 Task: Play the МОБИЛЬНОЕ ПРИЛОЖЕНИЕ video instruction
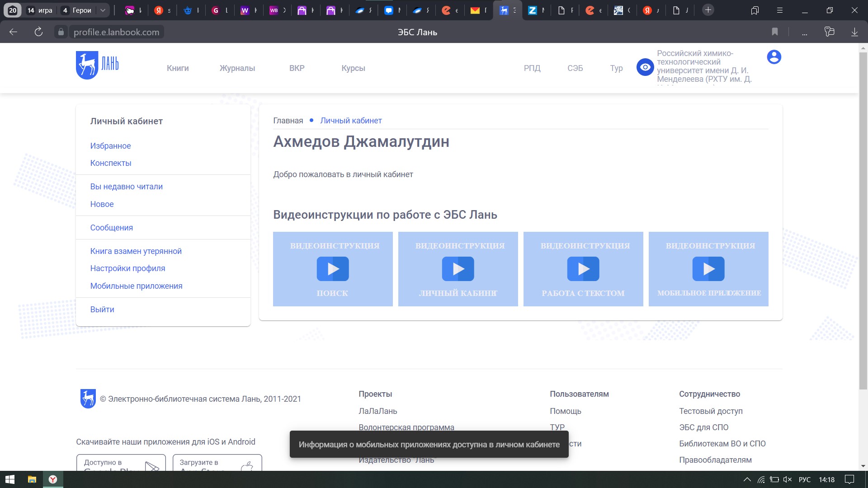click(708, 269)
